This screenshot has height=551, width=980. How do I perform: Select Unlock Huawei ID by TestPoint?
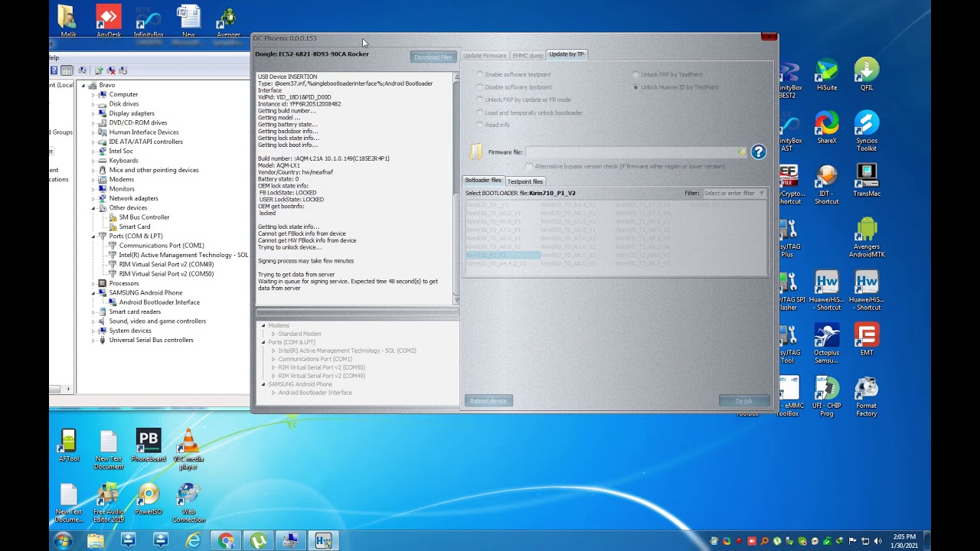(675, 87)
